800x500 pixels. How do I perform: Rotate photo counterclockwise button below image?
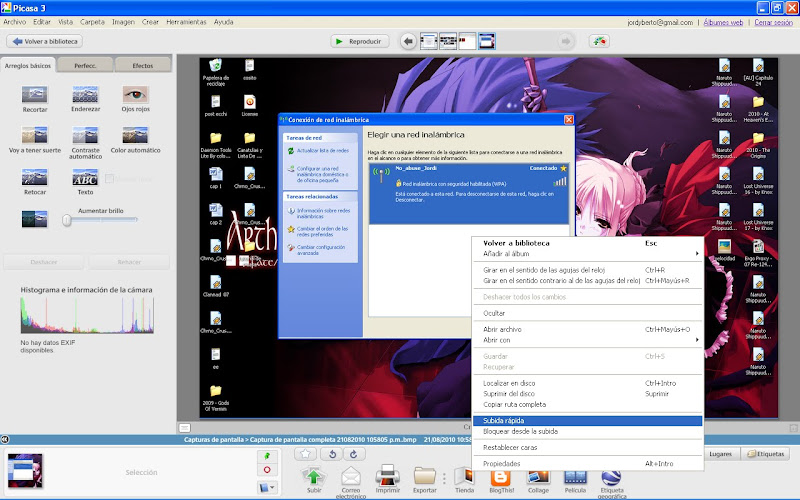coord(332,454)
